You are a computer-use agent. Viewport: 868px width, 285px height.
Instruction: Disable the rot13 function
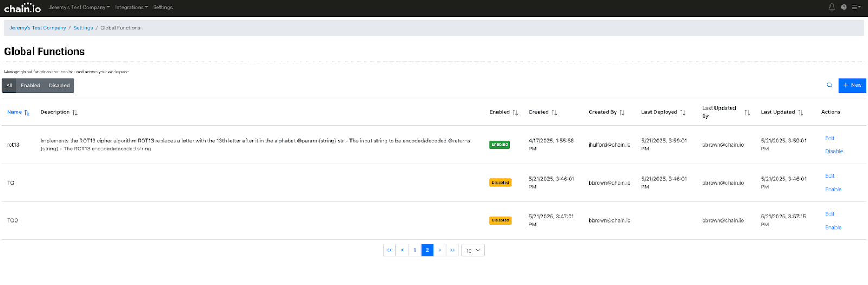tap(834, 151)
